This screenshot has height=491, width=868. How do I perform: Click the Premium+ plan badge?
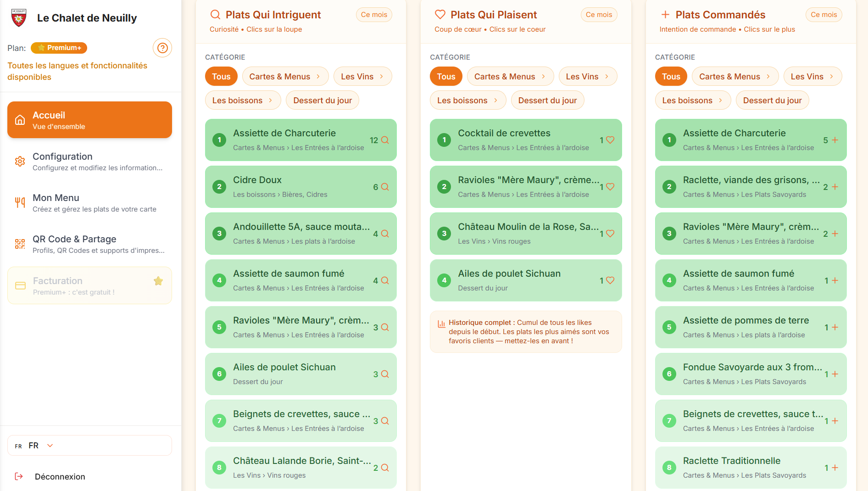59,48
